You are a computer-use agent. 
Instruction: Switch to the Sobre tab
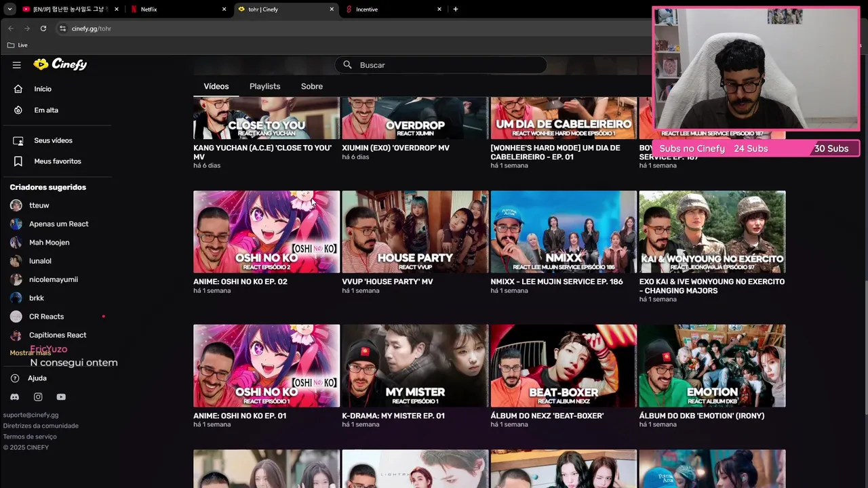coord(312,86)
